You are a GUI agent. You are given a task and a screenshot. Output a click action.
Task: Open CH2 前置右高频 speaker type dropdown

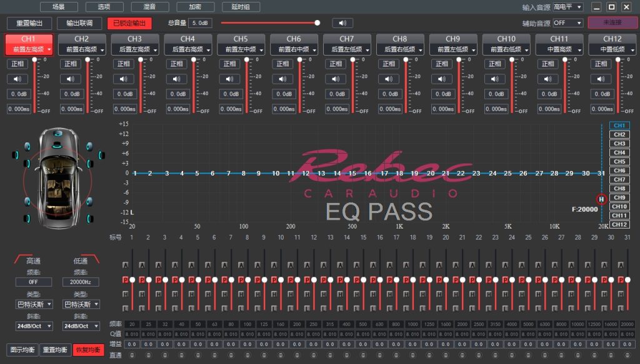(x=82, y=49)
